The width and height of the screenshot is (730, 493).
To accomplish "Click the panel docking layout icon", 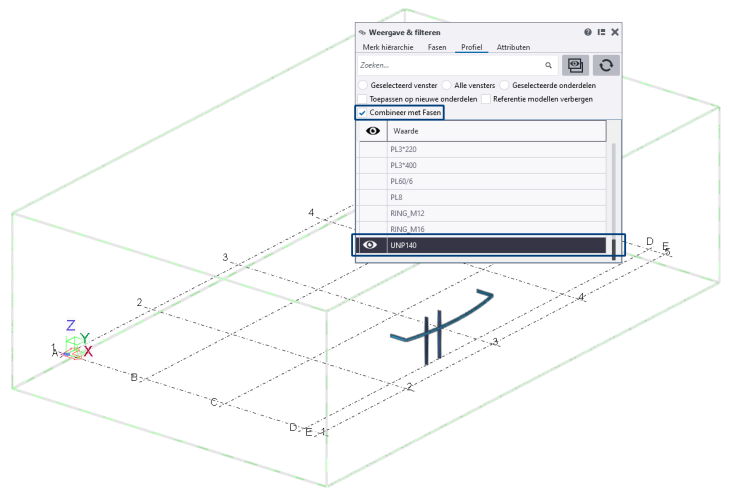I will (x=601, y=32).
